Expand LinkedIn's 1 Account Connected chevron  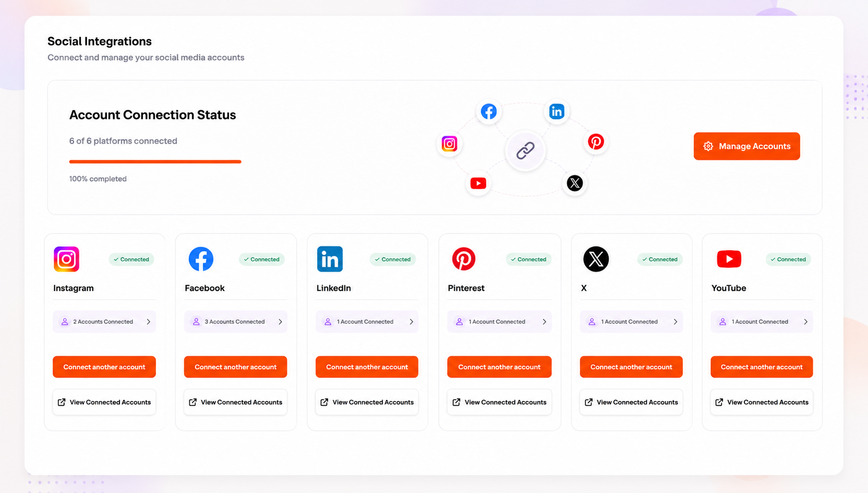coord(411,322)
